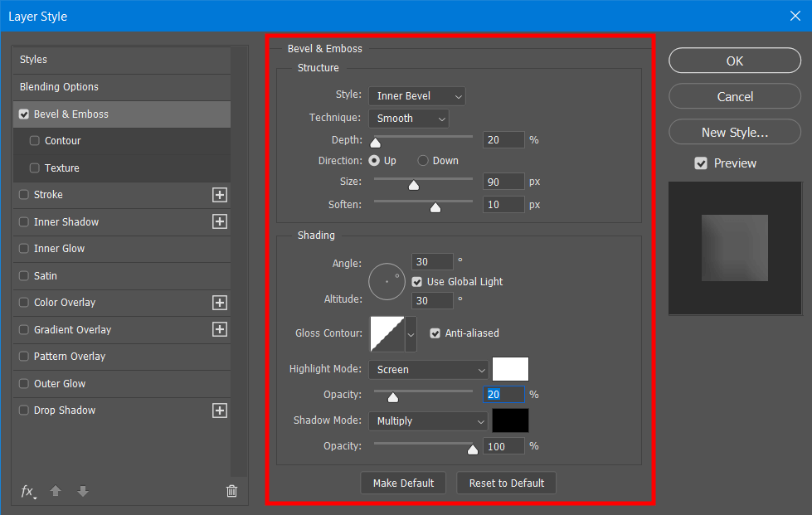Open the fx effects menu icon
The width and height of the screenshot is (812, 515).
tap(28, 491)
